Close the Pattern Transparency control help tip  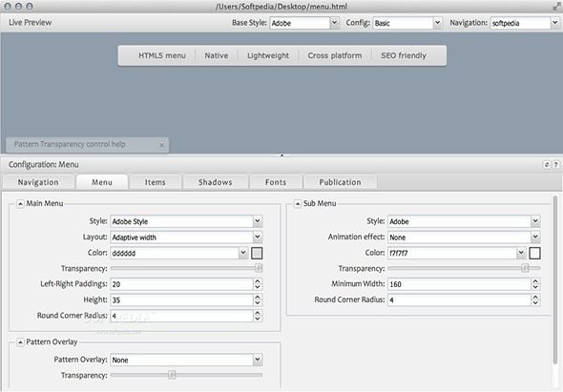pyautogui.click(x=161, y=145)
